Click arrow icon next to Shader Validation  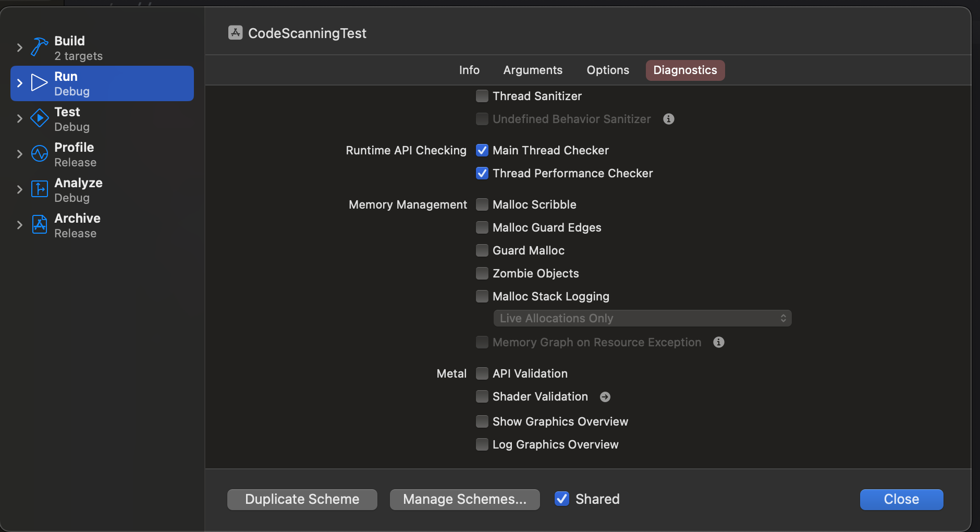[605, 397]
